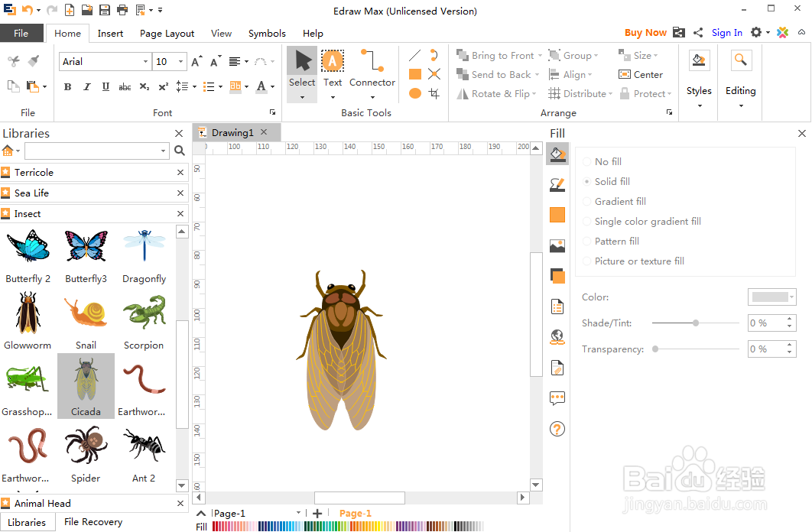The height and width of the screenshot is (532, 812).
Task: Apply subscript formatting
Action: point(144,87)
